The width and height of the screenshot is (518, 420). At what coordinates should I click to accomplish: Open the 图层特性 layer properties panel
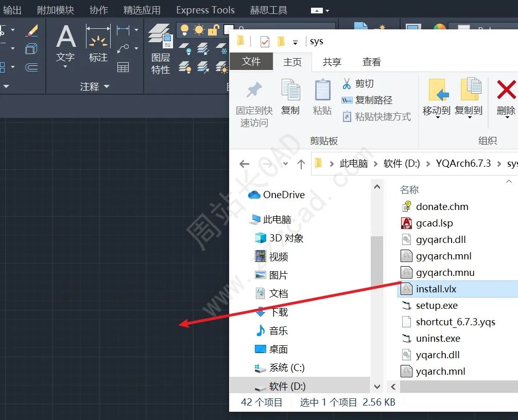161,49
